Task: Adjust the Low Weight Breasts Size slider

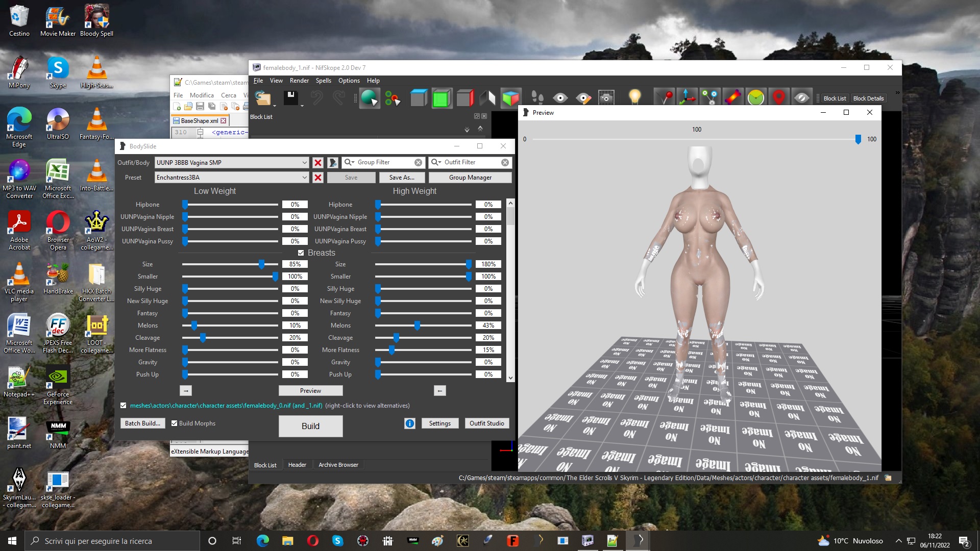Action: (x=261, y=264)
